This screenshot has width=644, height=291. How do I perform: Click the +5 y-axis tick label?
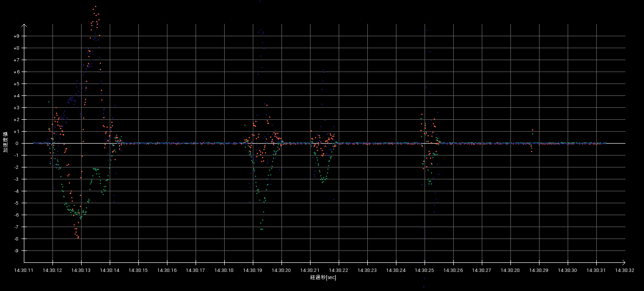click(17, 84)
